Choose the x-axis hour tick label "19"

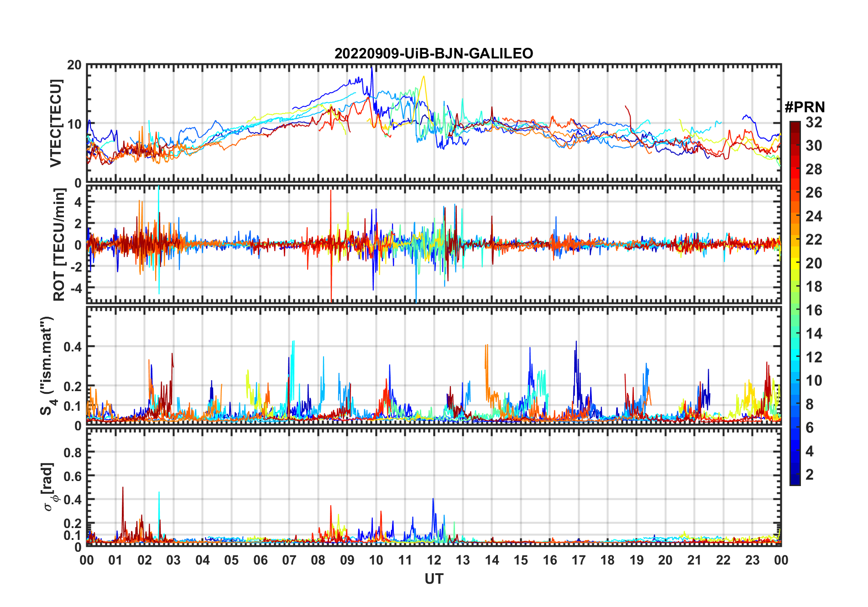point(637,560)
